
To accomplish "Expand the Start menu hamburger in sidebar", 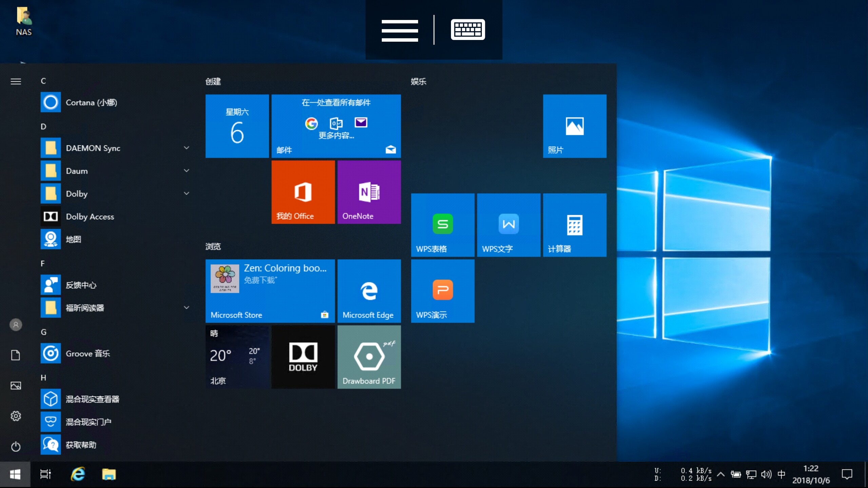I will 16,81.
